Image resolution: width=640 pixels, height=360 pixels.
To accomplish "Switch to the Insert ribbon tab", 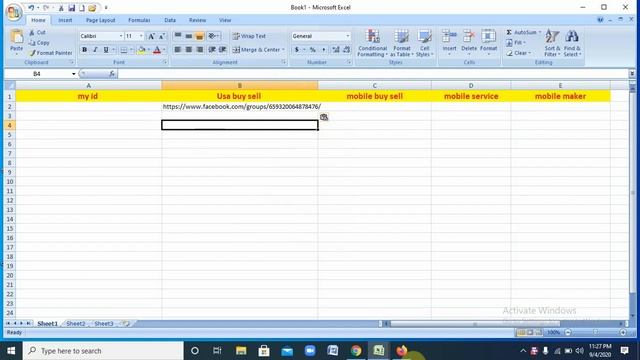I will point(65,20).
